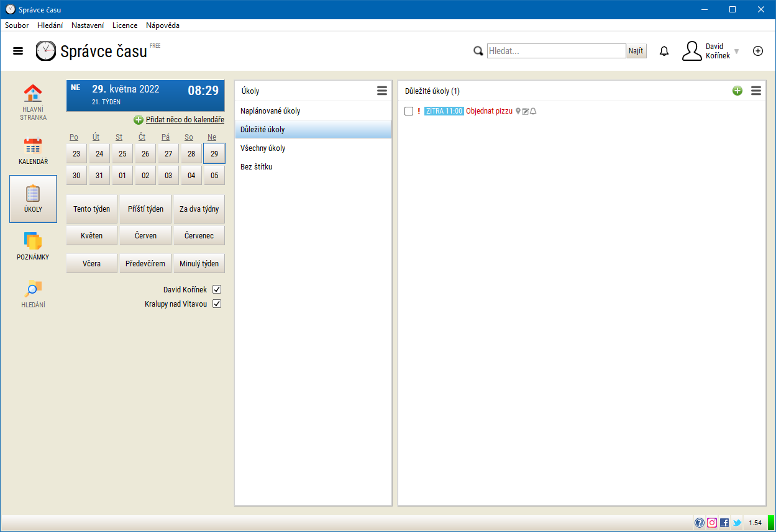Screen dimensions: 776x532
Task: Click the blue date header 29. května 2022
Action: coord(145,96)
